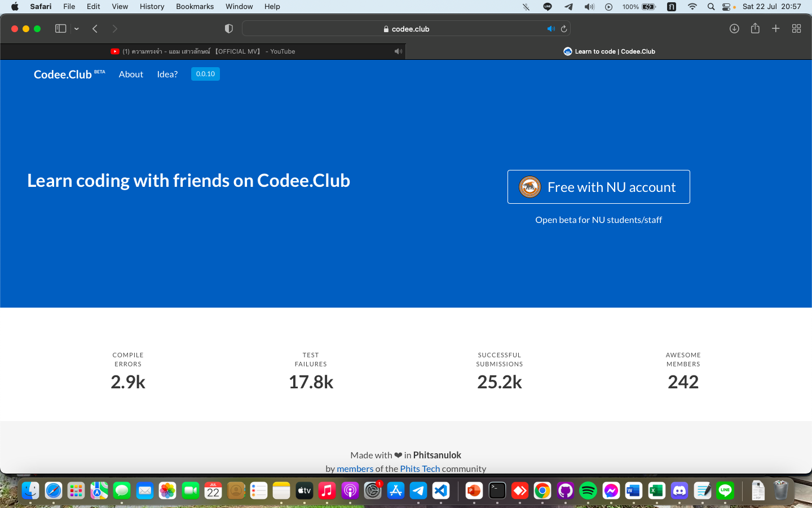This screenshot has height=508, width=812.
Task: Open Discord from the Dock
Action: click(679, 491)
